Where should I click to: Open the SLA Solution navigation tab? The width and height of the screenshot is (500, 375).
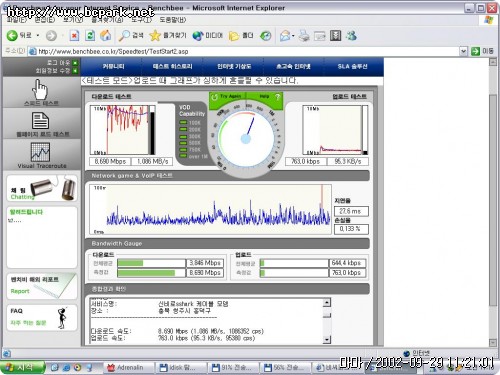click(352, 66)
